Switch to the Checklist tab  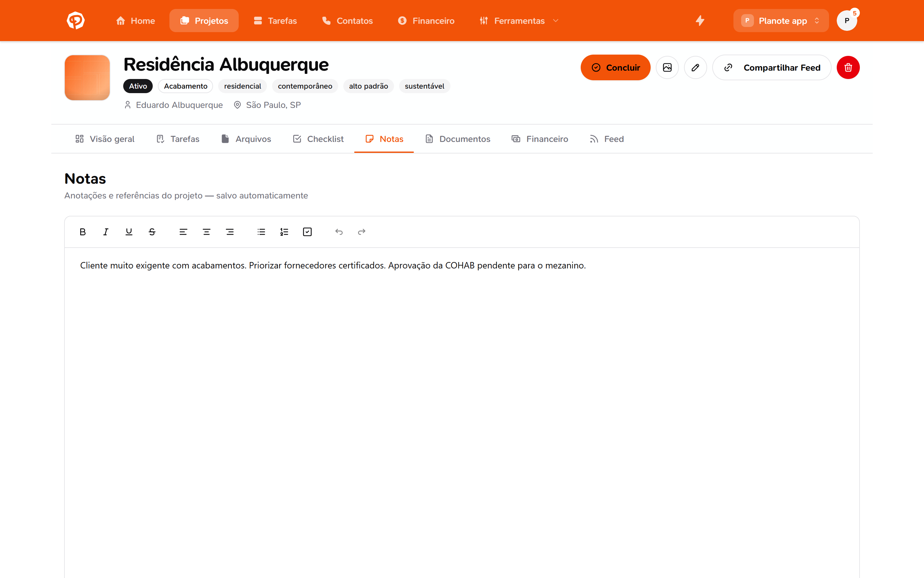pos(318,139)
